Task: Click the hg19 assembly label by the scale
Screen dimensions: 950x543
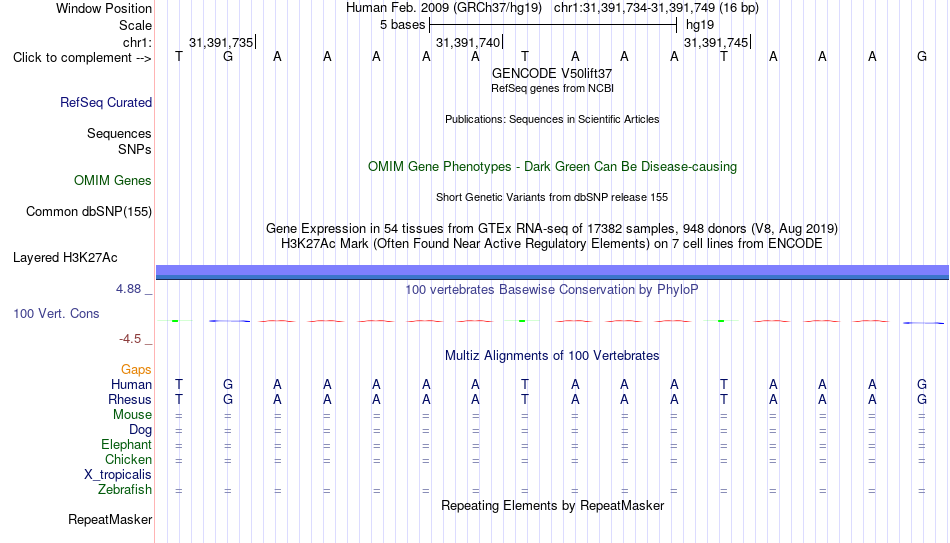Action: (700, 25)
